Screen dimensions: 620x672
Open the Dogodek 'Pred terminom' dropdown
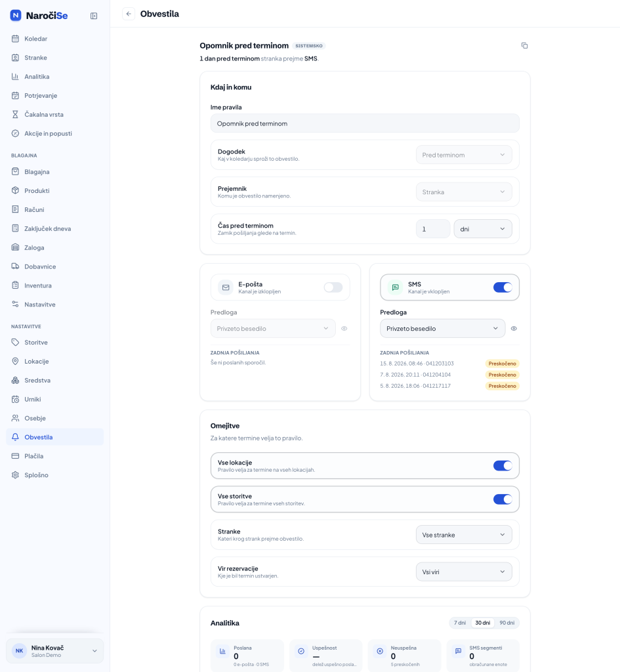point(464,155)
